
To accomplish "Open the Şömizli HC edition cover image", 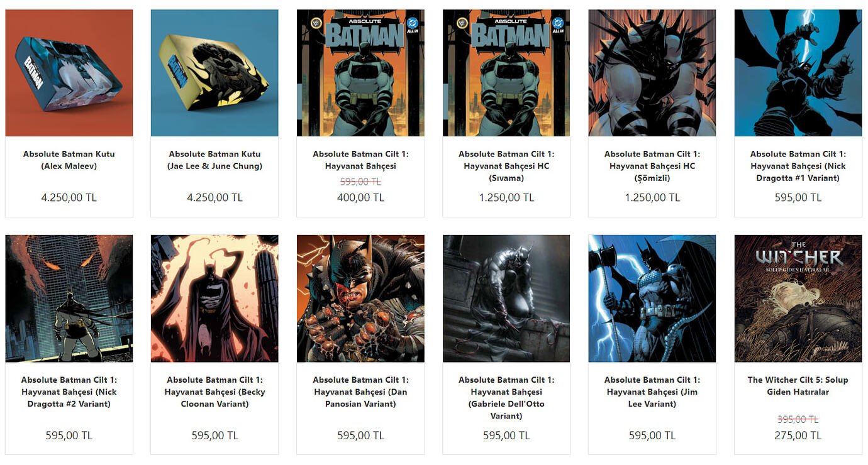I will point(652,73).
